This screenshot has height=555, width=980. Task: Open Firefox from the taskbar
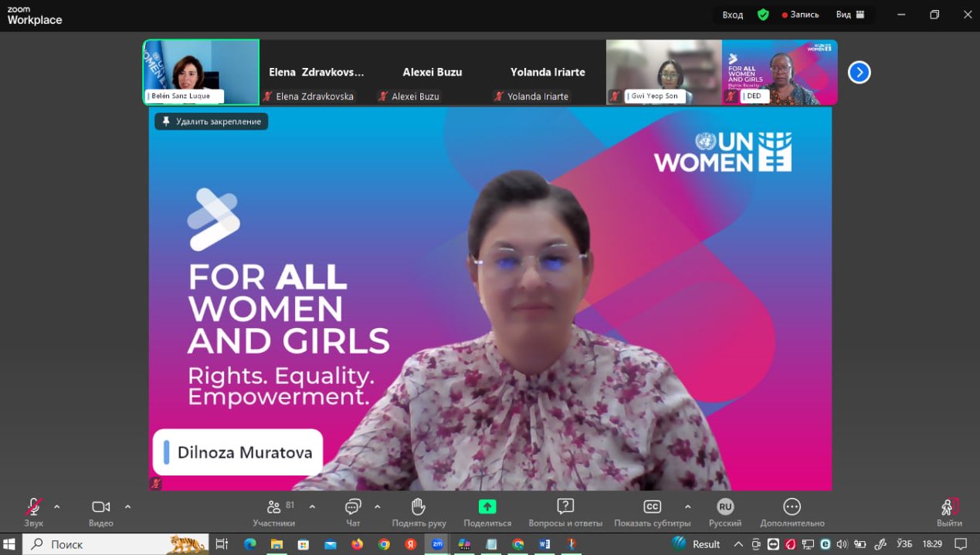(358, 544)
